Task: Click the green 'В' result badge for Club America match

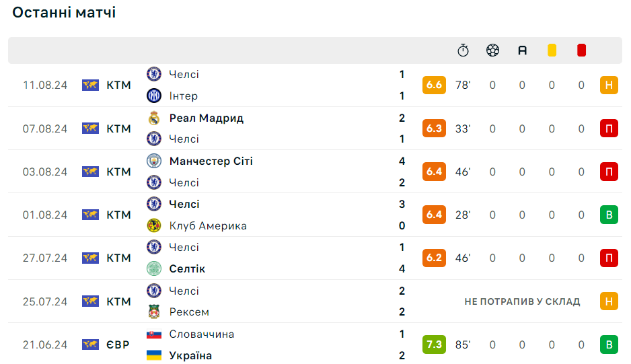Action: tap(609, 215)
